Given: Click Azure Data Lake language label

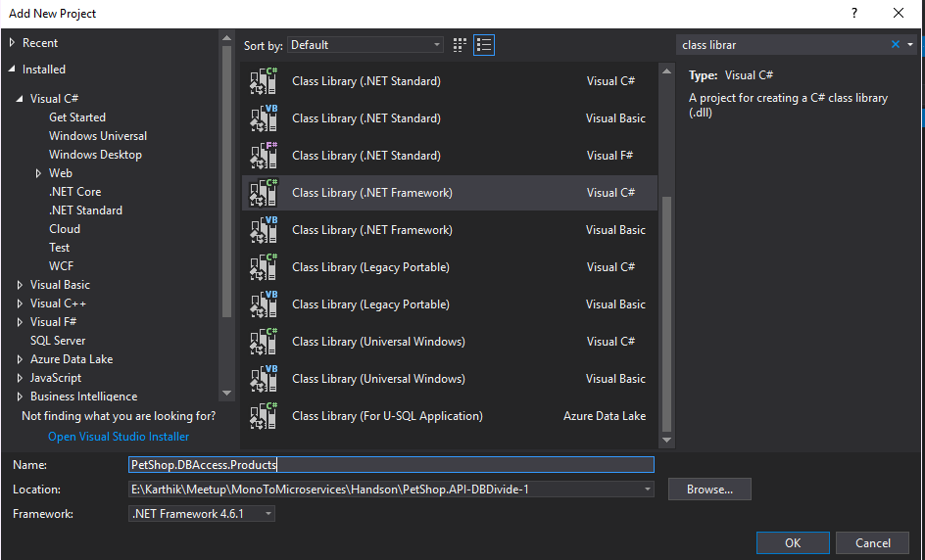Looking at the screenshot, I should tap(605, 415).
